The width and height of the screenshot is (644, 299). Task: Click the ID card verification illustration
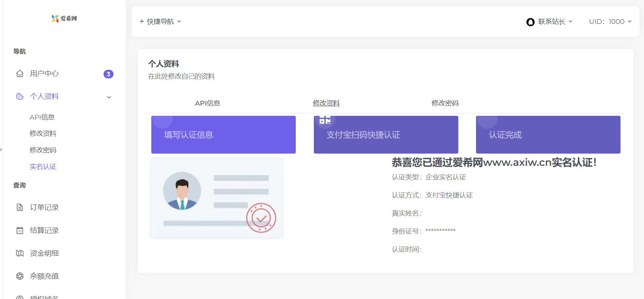click(217, 198)
